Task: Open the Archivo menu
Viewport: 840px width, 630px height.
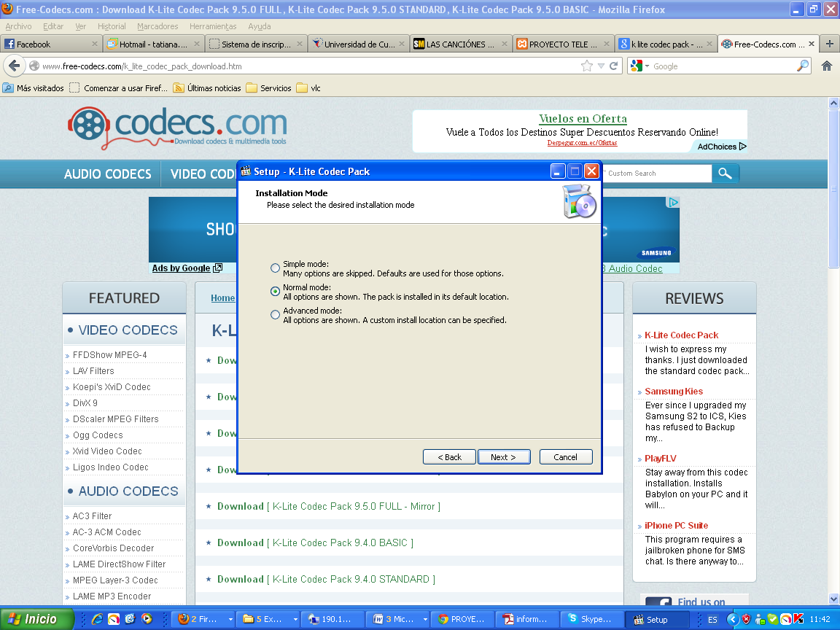Action: pyautogui.click(x=18, y=26)
